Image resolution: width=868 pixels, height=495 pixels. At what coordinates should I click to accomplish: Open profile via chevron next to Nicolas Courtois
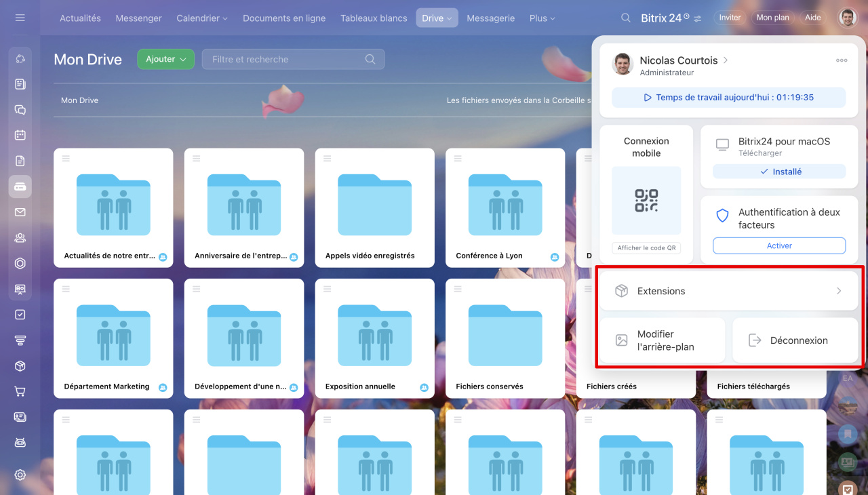726,60
